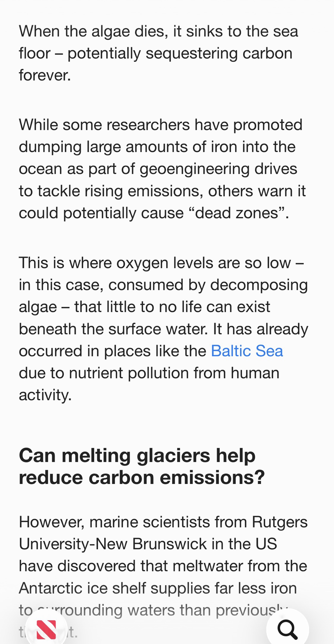Viewport: 334px width, 644px height.
Task: Click the word 'decomposing' in the article
Action: coord(259,285)
